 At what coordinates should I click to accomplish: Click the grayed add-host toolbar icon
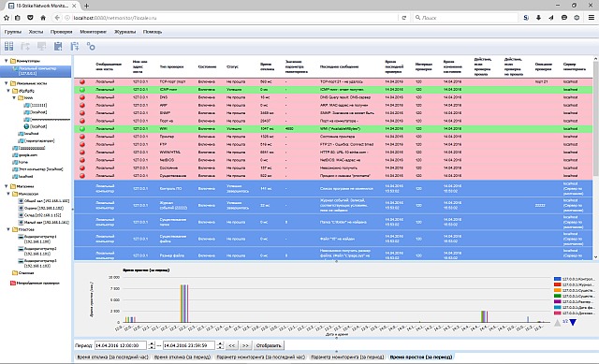pyautogui.click(x=25, y=46)
